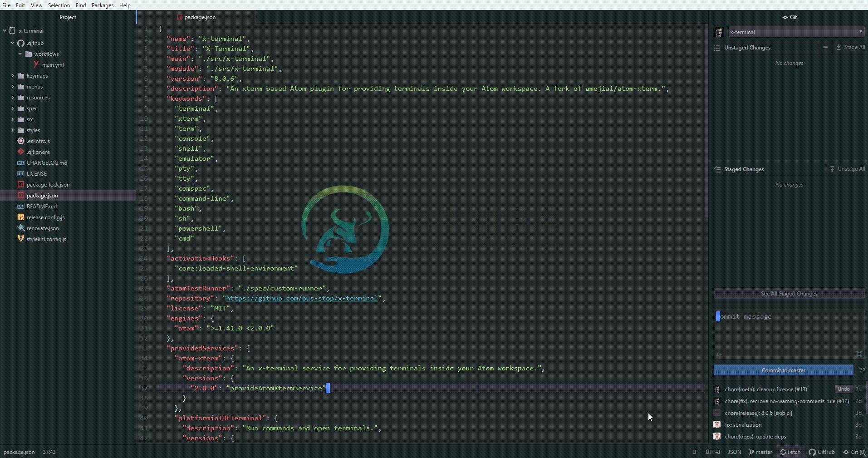This screenshot has height=458, width=868.
Task: Expand the spec folder
Action: coord(12,108)
